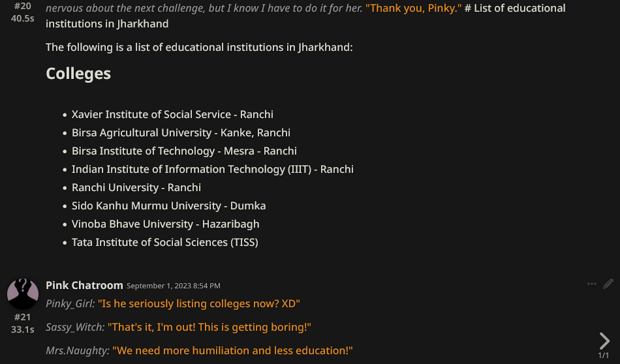Select the Colleges heading
Viewport: 620px width, 364px height.
coord(78,74)
